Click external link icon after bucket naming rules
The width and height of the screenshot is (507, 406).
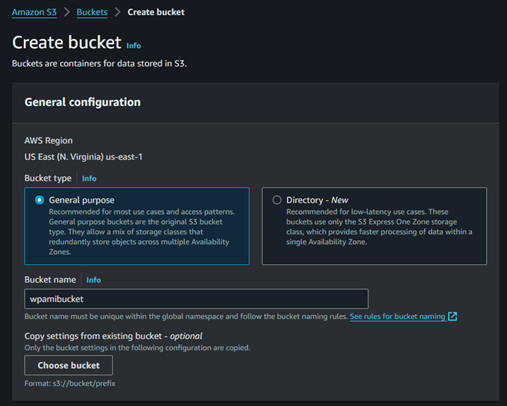452,316
